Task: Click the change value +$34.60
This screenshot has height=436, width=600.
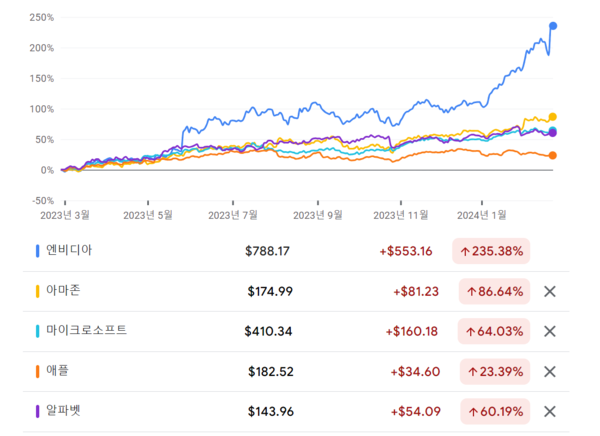Action: pos(415,372)
